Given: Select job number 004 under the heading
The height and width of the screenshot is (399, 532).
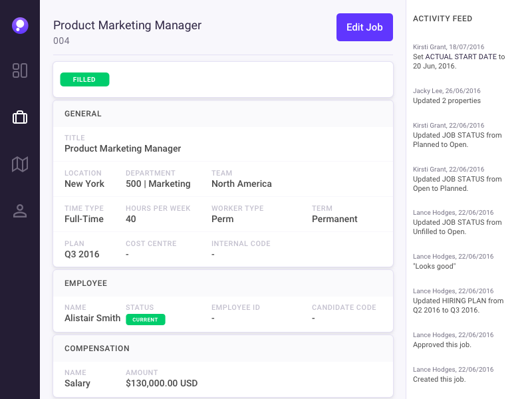Looking at the screenshot, I should [61, 41].
